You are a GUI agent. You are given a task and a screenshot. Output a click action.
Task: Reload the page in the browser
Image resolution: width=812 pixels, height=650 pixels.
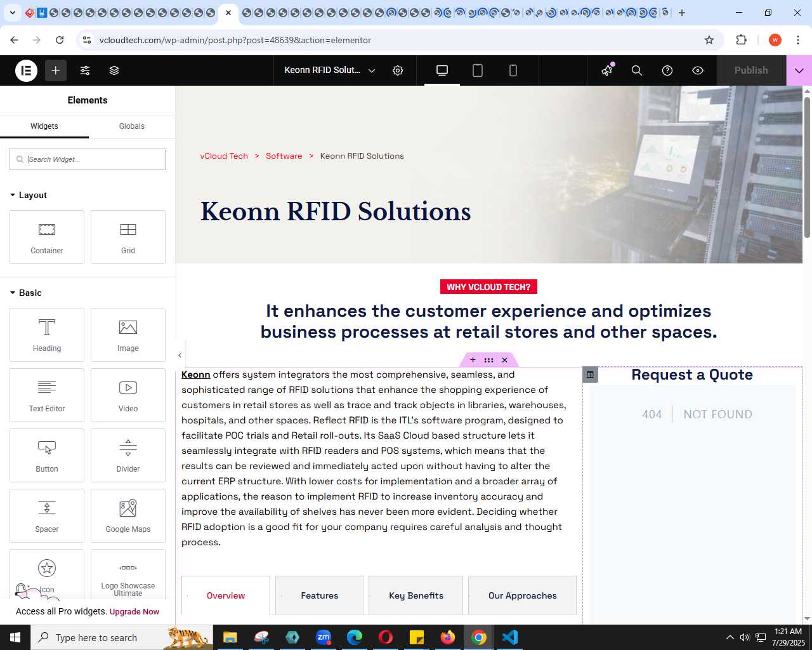[60, 40]
